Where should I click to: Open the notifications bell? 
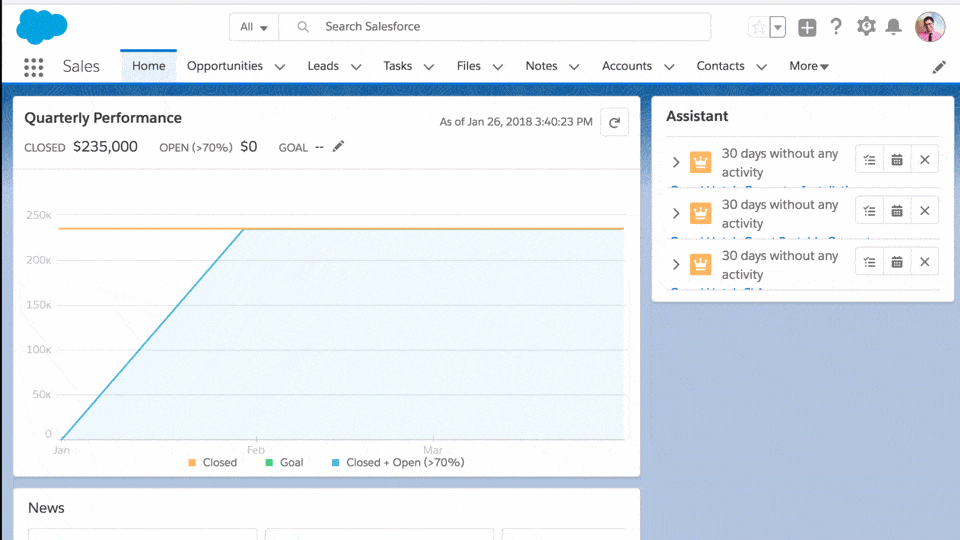[x=894, y=27]
